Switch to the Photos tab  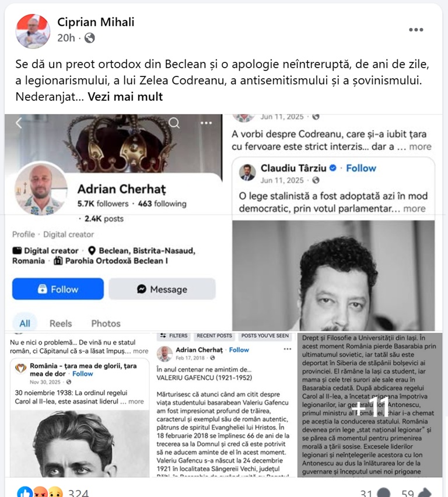[x=106, y=324]
